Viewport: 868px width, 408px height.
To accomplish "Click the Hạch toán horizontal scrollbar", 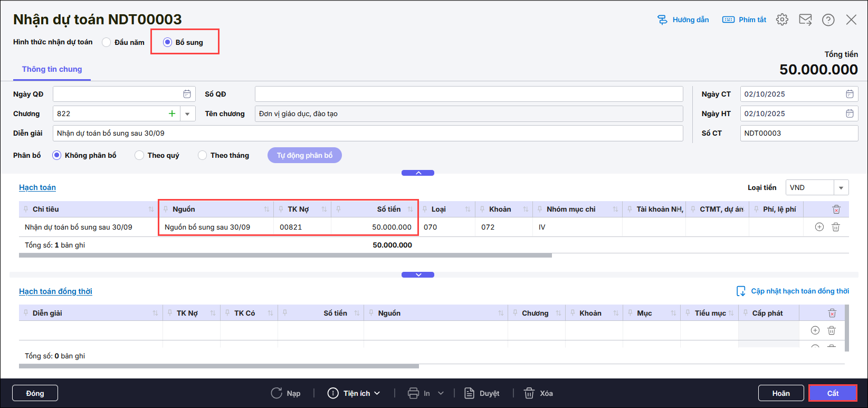I will pos(285,255).
